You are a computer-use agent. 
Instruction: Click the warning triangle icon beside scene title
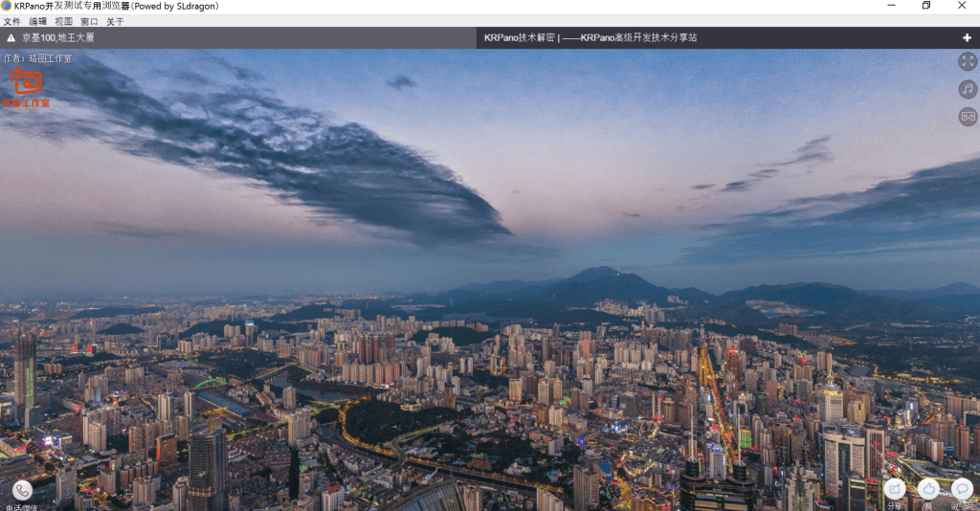[11, 38]
